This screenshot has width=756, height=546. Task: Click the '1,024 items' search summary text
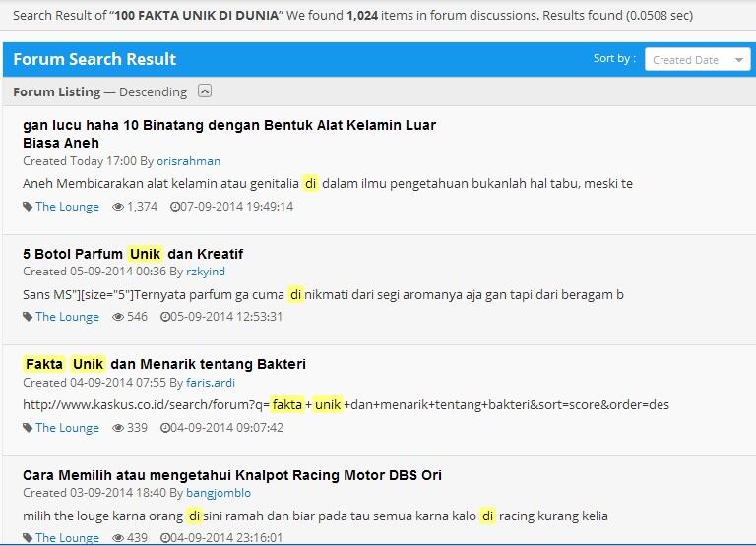[379, 16]
